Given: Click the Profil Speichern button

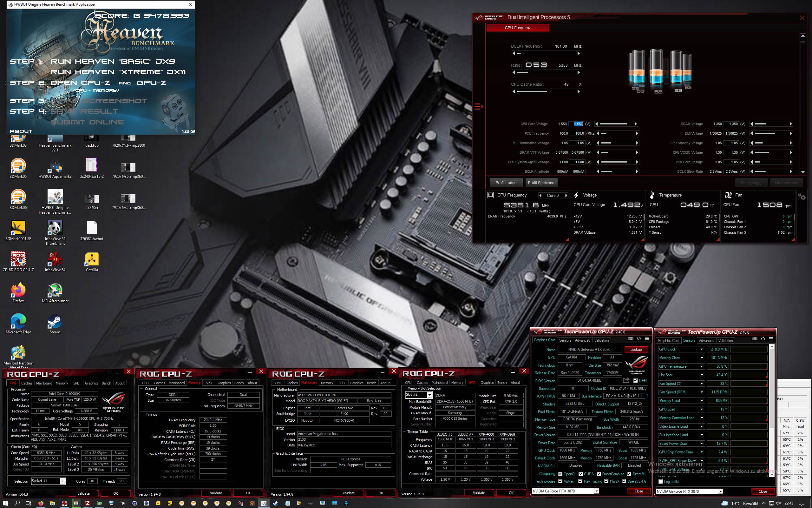Looking at the screenshot, I should 541,183.
